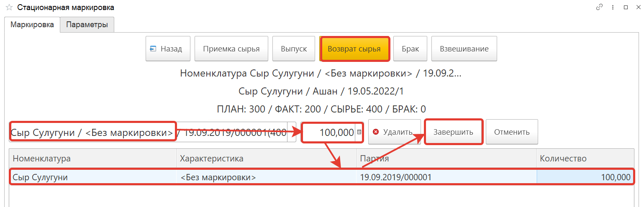Click the favorites star icon
The height and width of the screenshot is (207, 644).
coord(9,8)
